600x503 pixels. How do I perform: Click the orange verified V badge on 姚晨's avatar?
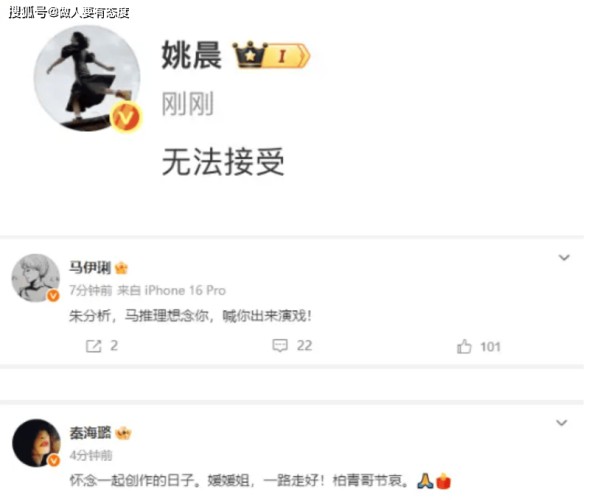pos(125,117)
